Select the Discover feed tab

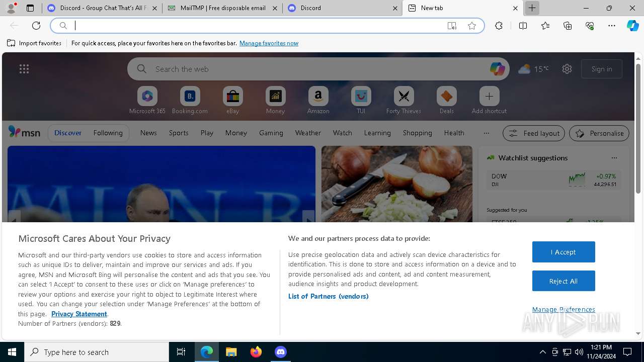tap(68, 133)
